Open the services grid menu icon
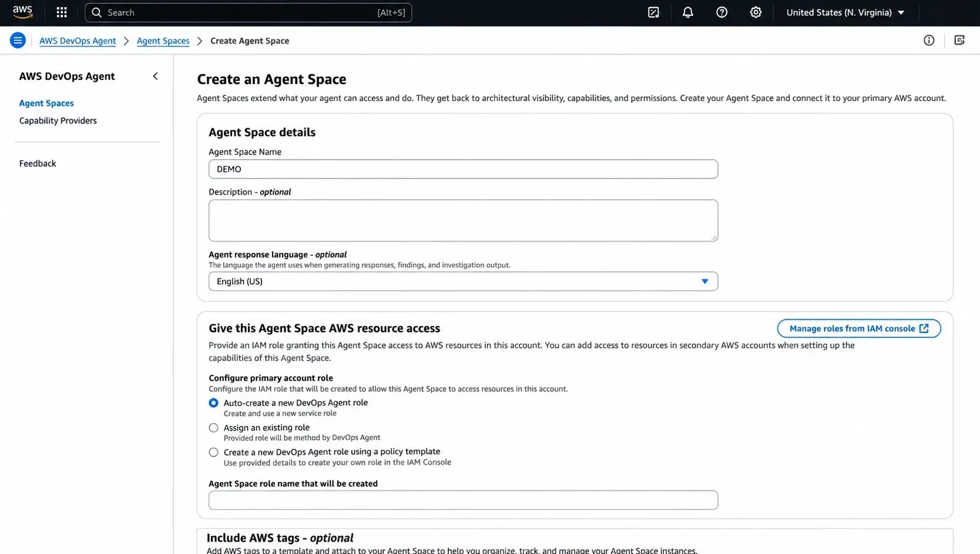 [x=62, y=12]
